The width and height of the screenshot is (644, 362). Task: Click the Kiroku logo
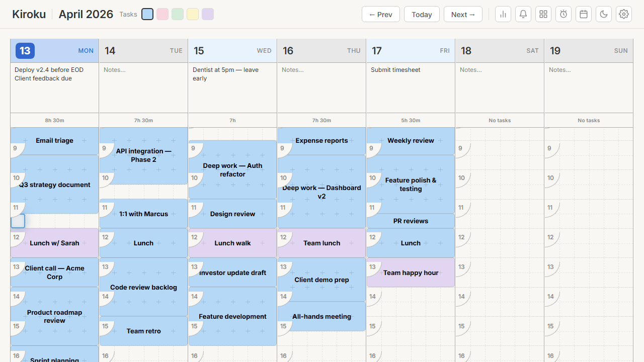pos(29,14)
